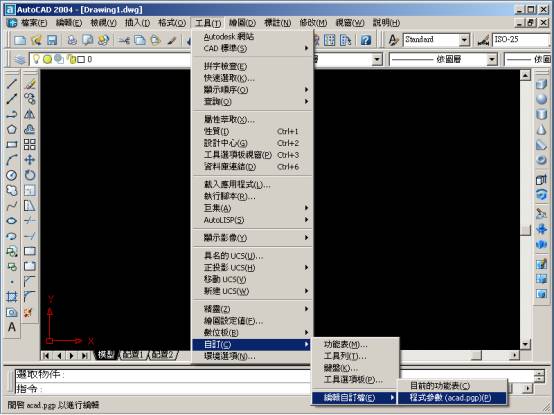The width and height of the screenshot is (554, 415).
Task: Select the Multiline Text A tool
Action: pos(12,327)
